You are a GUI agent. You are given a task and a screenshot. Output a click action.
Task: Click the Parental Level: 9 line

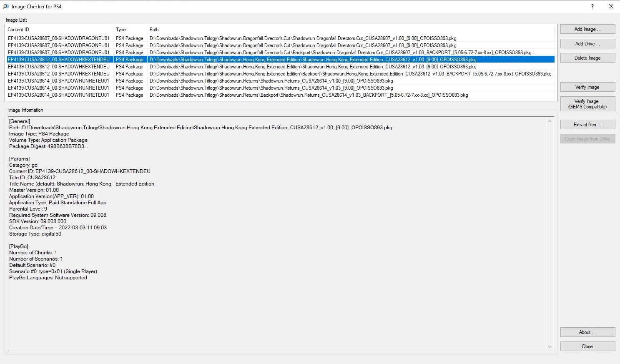coord(28,209)
